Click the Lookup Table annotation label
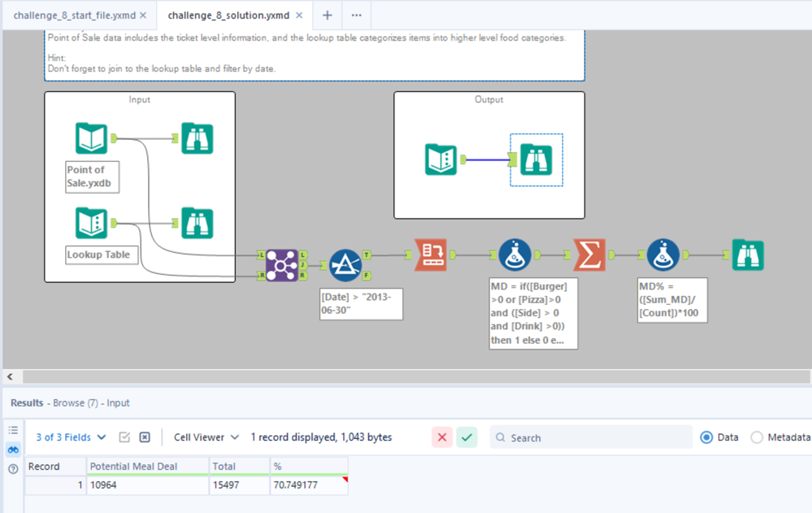 [102, 254]
